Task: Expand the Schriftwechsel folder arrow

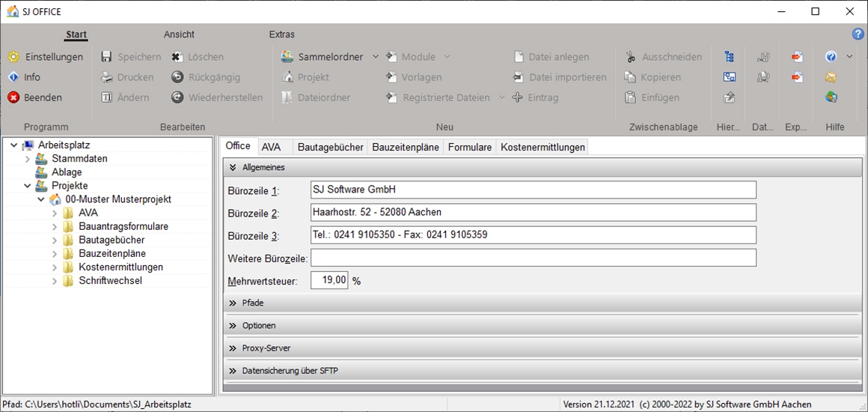Action: coord(54,281)
